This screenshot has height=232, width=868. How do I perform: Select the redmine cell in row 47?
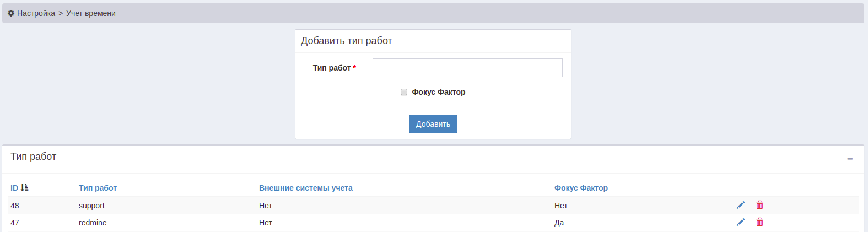click(93, 223)
